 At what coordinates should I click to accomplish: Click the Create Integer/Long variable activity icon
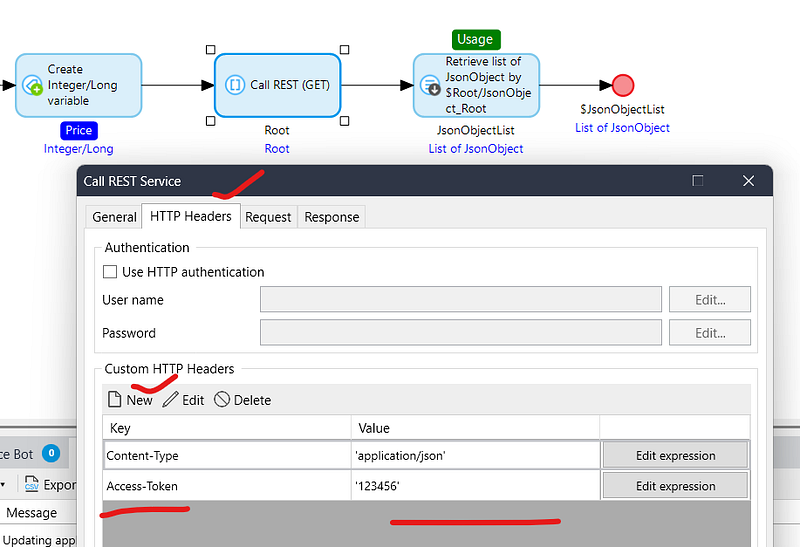coord(32,86)
